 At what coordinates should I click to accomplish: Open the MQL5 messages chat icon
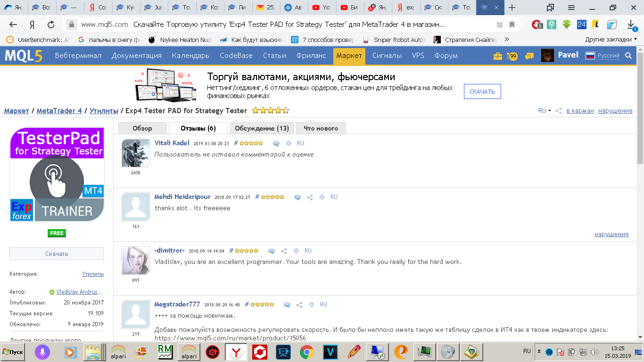[529, 56]
